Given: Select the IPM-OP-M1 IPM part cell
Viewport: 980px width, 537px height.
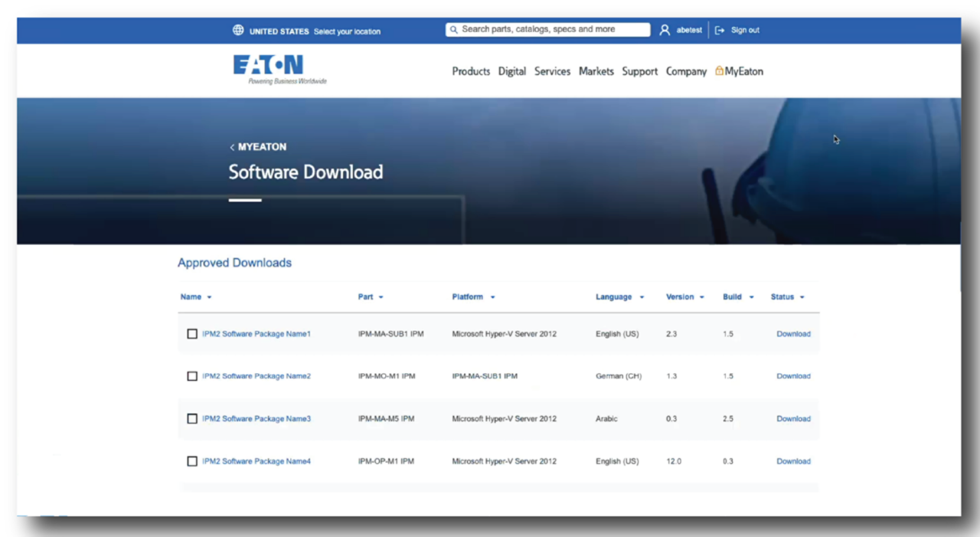Looking at the screenshot, I should [x=386, y=461].
